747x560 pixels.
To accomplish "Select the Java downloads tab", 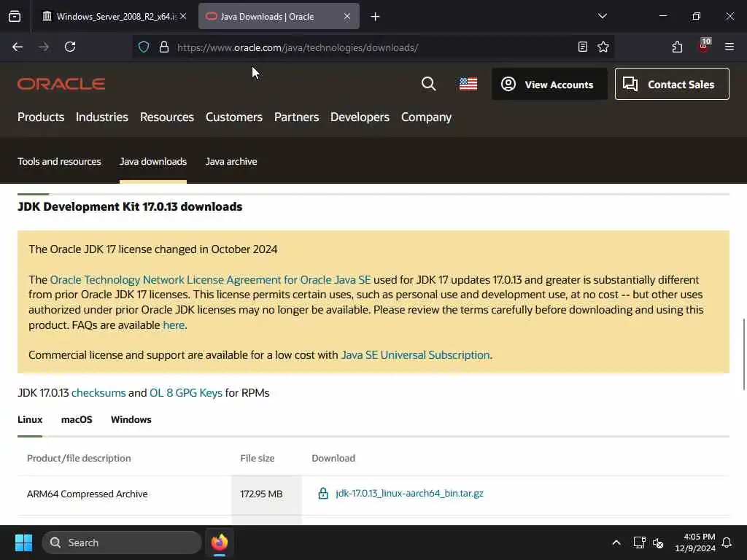I will coord(153,161).
